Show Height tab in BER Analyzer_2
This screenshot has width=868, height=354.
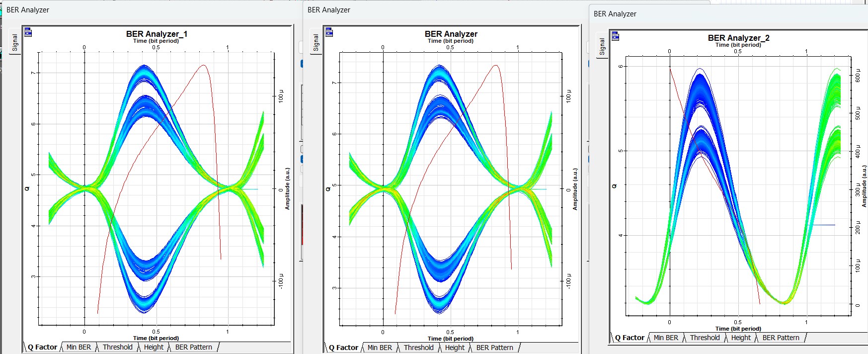[741, 338]
